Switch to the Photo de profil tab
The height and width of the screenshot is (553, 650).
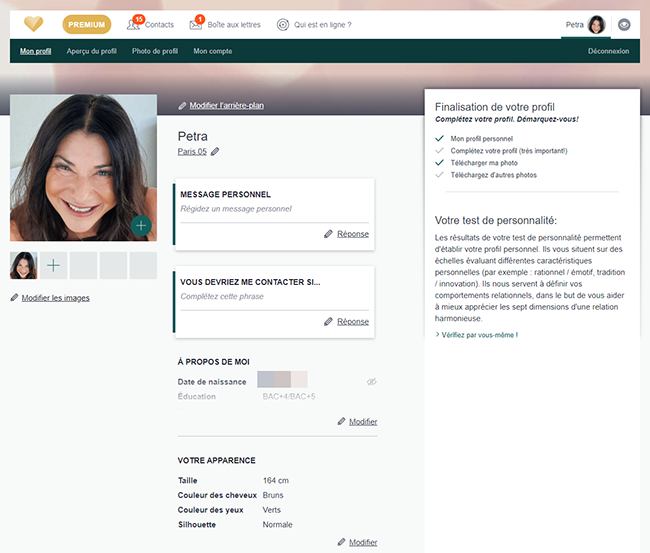[x=155, y=51]
